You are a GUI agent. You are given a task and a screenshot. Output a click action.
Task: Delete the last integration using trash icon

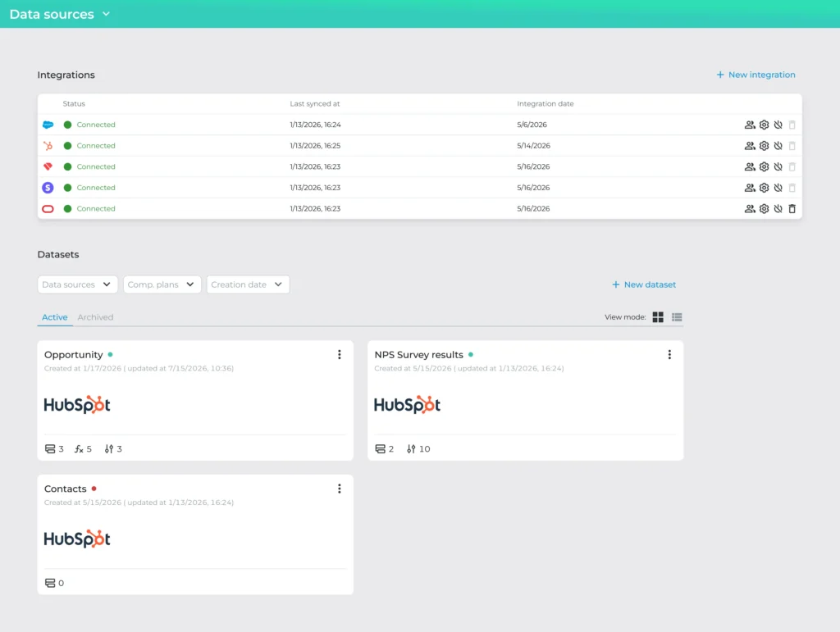(792, 209)
